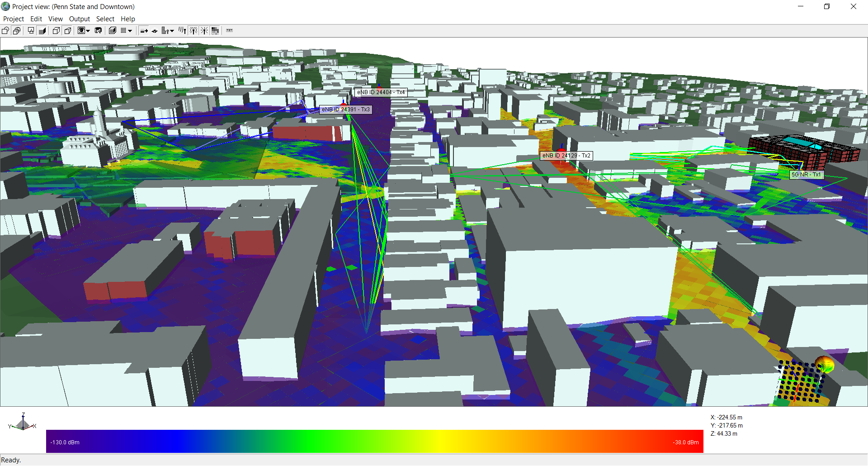Toggle the receiver rays display icon
This screenshot has height=466, width=868.
[x=204, y=31]
